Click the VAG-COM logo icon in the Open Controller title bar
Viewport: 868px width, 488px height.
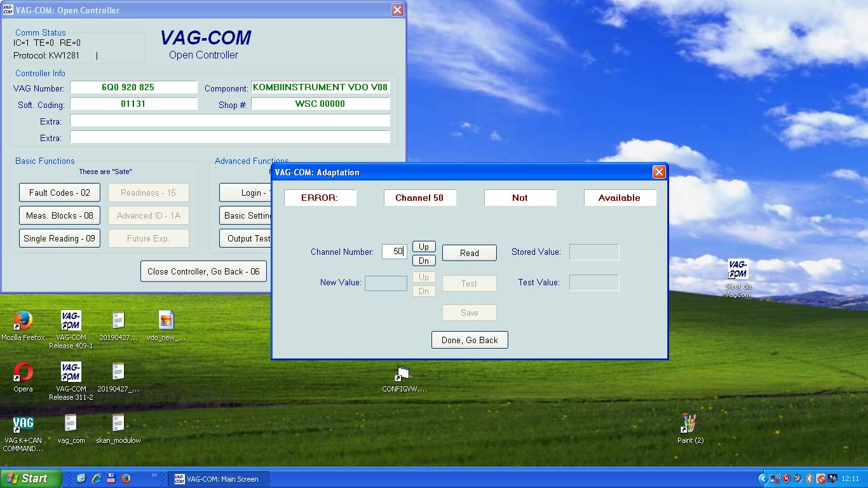(x=8, y=10)
